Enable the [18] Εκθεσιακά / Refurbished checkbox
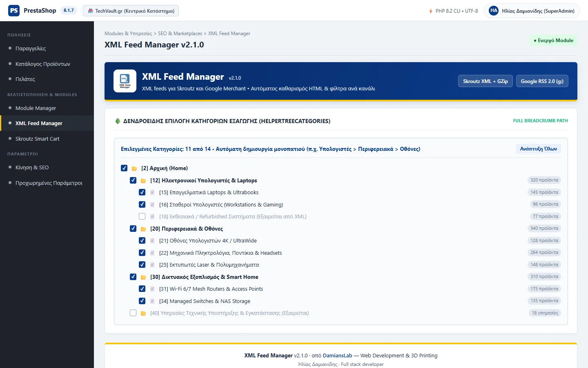The image size is (588, 368). pos(142,216)
